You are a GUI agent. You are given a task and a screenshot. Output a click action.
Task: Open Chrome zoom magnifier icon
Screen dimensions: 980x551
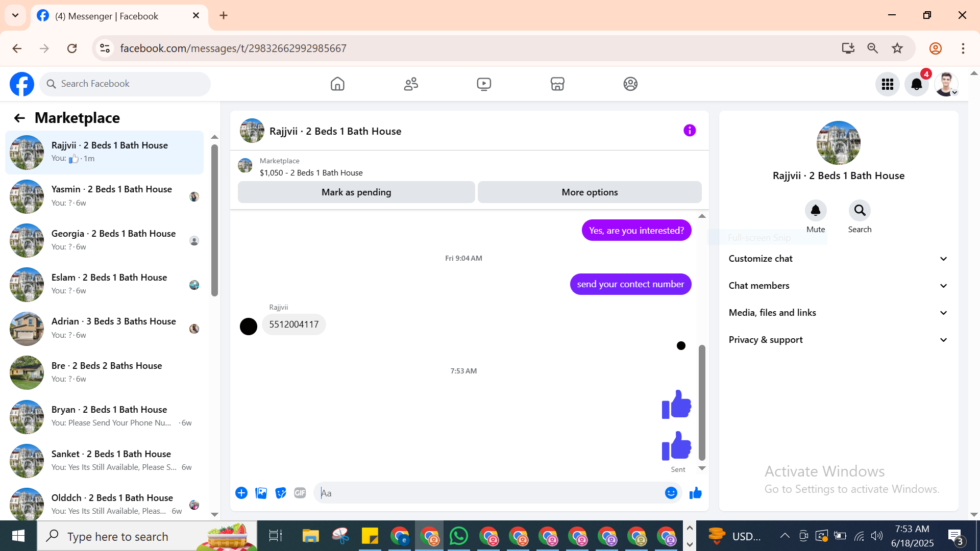[x=873, y=48]
